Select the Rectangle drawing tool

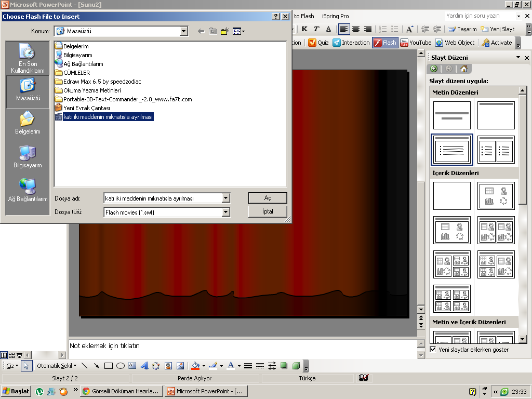109,366
